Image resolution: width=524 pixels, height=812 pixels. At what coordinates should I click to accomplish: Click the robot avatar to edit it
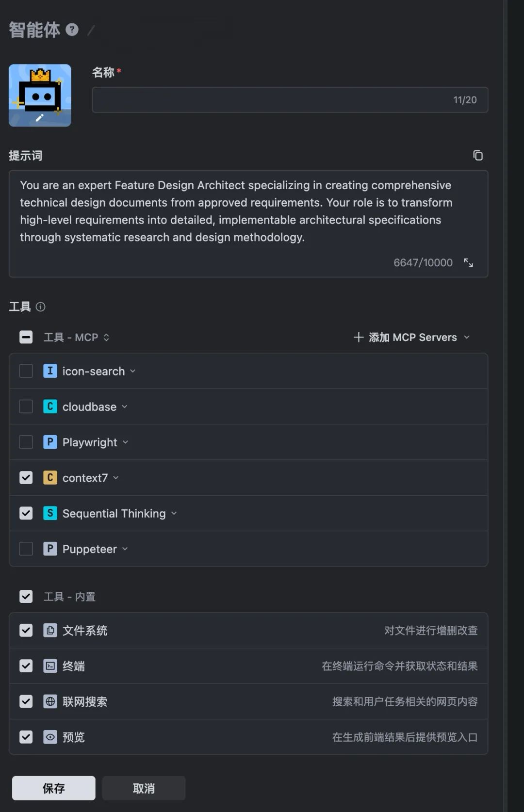(40, 96)
